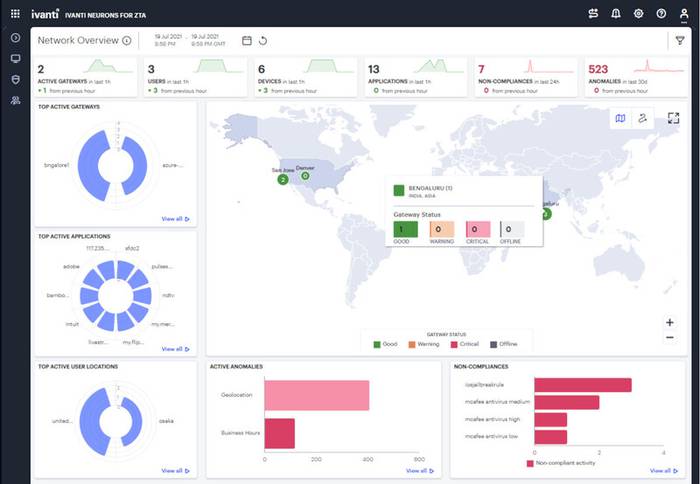Open the app launcher grid icon
700x484 pixels.
(x=15, y=13)
